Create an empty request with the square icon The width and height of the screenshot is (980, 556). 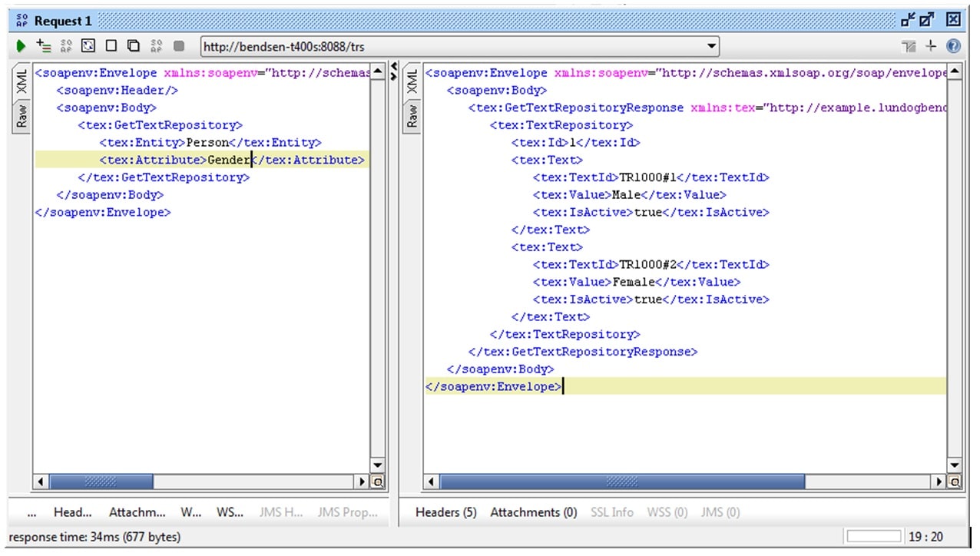click(111, 46)
